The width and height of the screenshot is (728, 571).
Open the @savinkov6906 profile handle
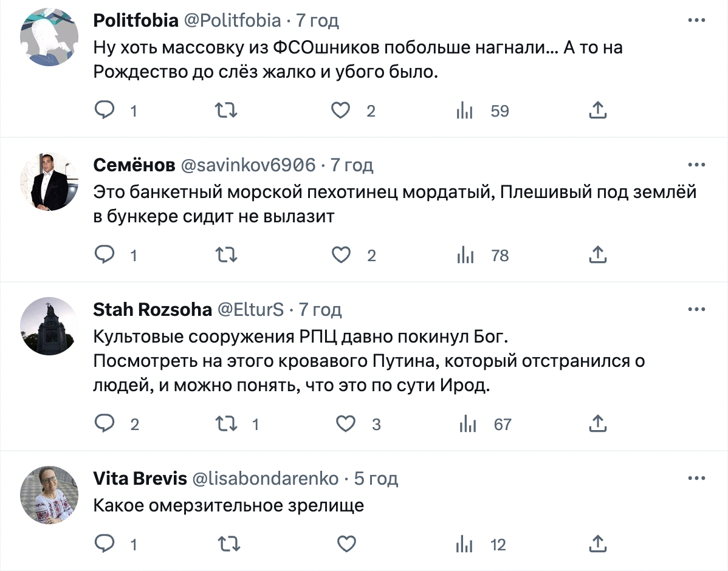pos(249,165)
